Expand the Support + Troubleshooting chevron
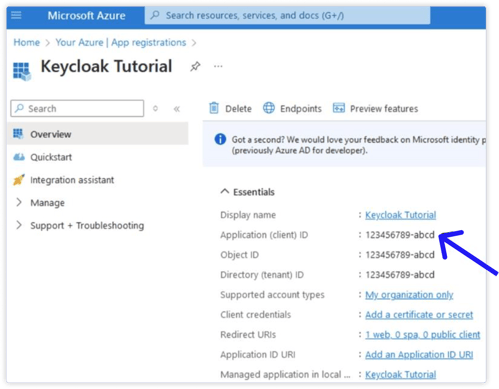The width and height of the screenshot is (499, 389). (x=19, y=225)
